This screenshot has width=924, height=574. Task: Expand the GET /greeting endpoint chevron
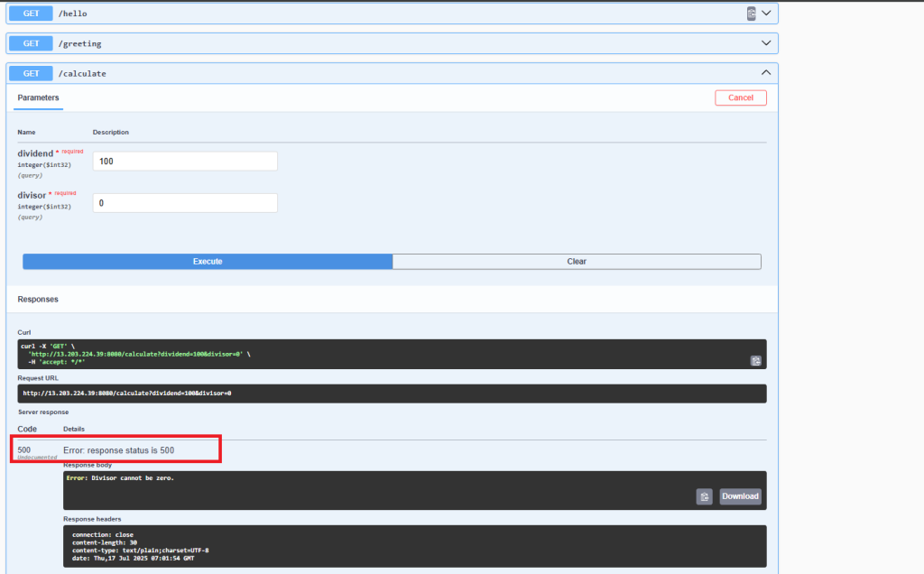click(x=766, y=43)
